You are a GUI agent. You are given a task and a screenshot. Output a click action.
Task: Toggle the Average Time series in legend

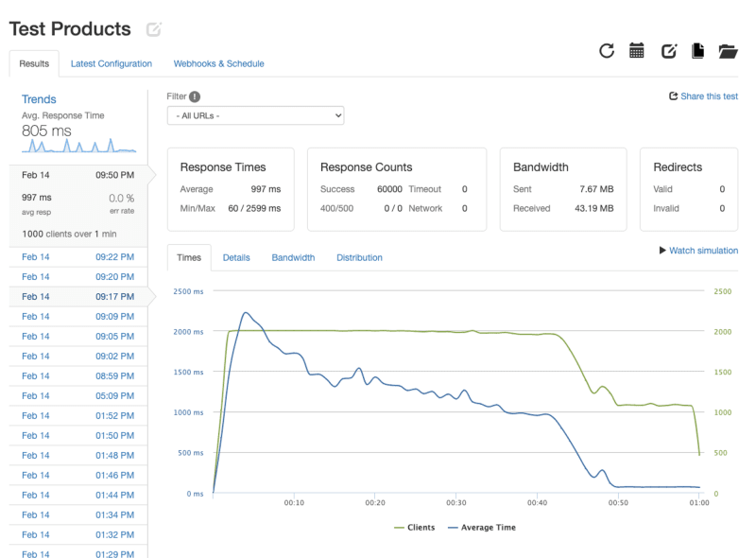tap(482, 527)
